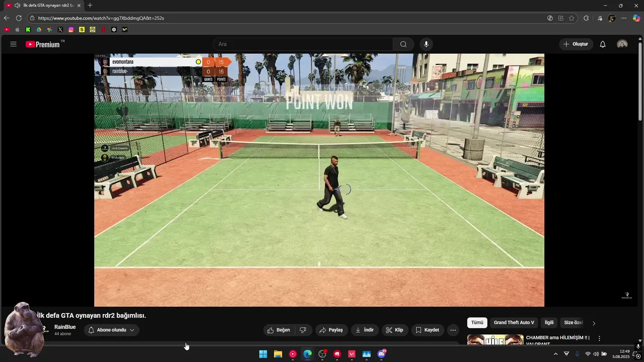The image size is (644, 362).
Task: Switch to Edge in taskbar
Action: [x=307, y=354]
